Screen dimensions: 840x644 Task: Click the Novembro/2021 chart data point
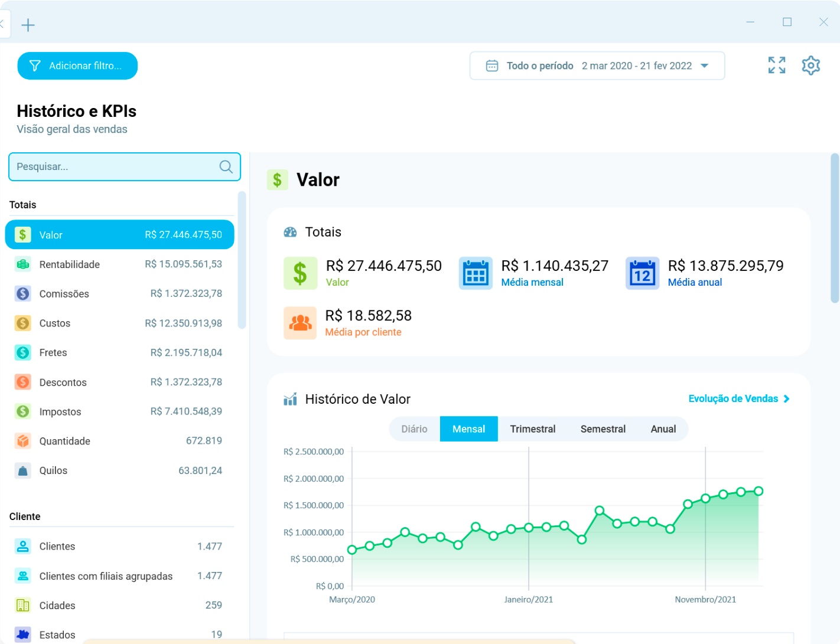point(705,498)
